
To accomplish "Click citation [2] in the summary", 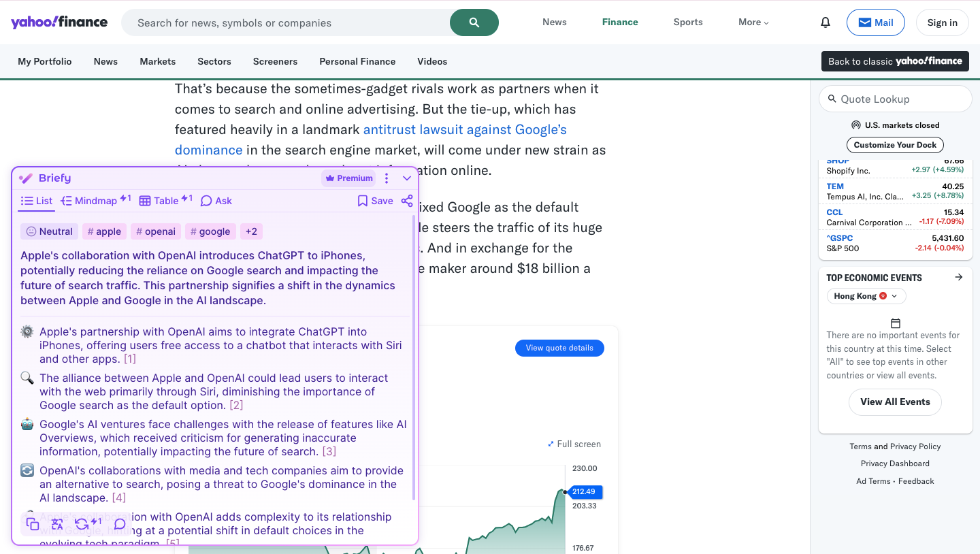I will [236, 405].
